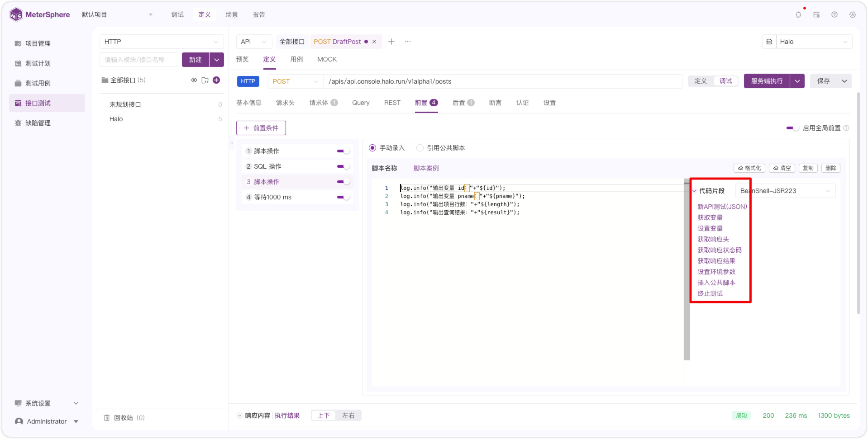Click the MeterSphere logo
868x439 pixels.
click(x=40, y=14)
